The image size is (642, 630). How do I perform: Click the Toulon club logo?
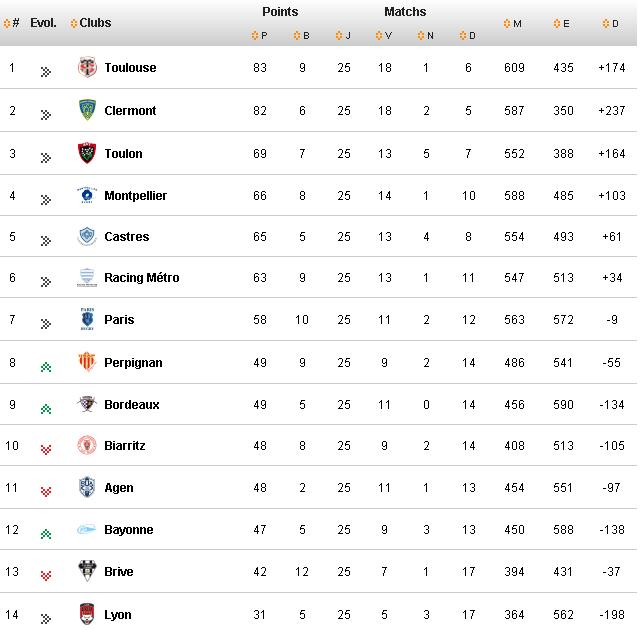pos(87,153)
